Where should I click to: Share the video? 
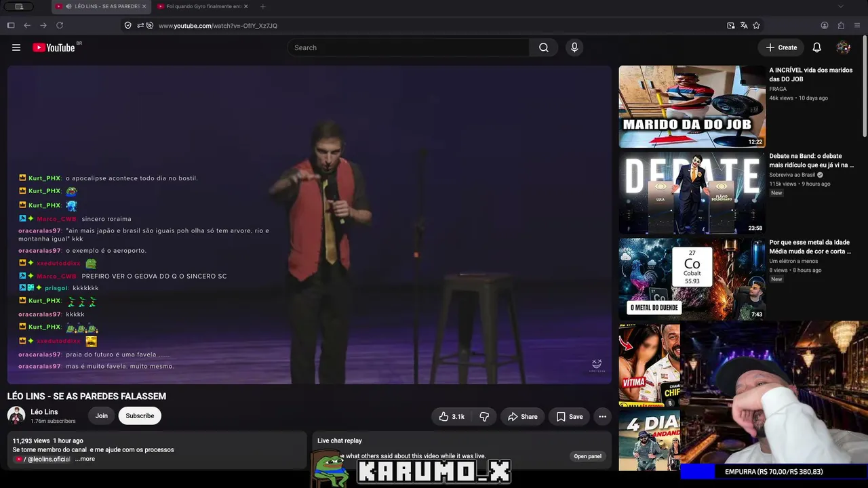coord(523,417)
